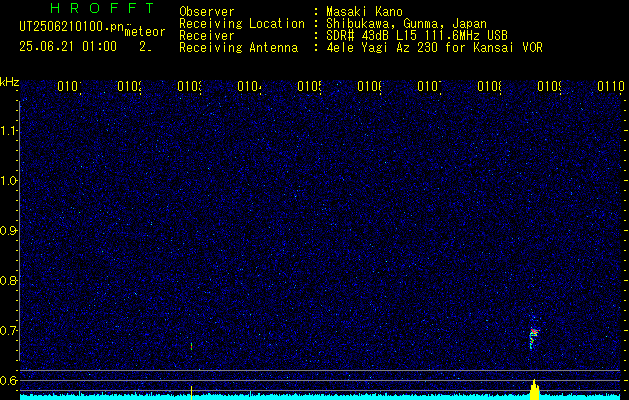Screen dimensions: 629x400
Task: Click time marker 0110 on time axis
Action: click(611, 86)
